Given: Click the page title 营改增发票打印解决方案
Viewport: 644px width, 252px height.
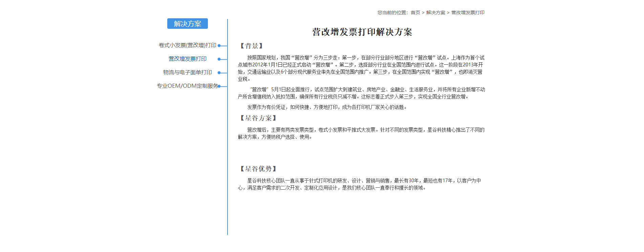Looking at the screenshot, I should [362, 32].
